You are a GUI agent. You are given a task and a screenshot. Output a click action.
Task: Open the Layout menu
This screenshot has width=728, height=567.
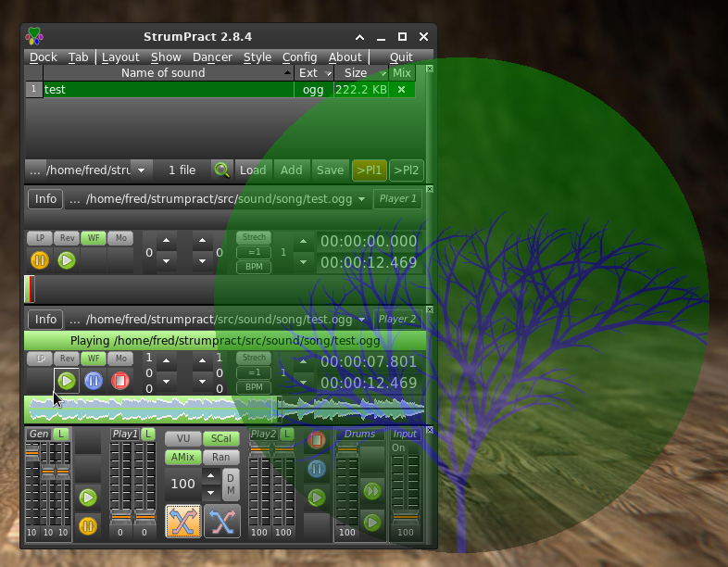pos(120,57)
